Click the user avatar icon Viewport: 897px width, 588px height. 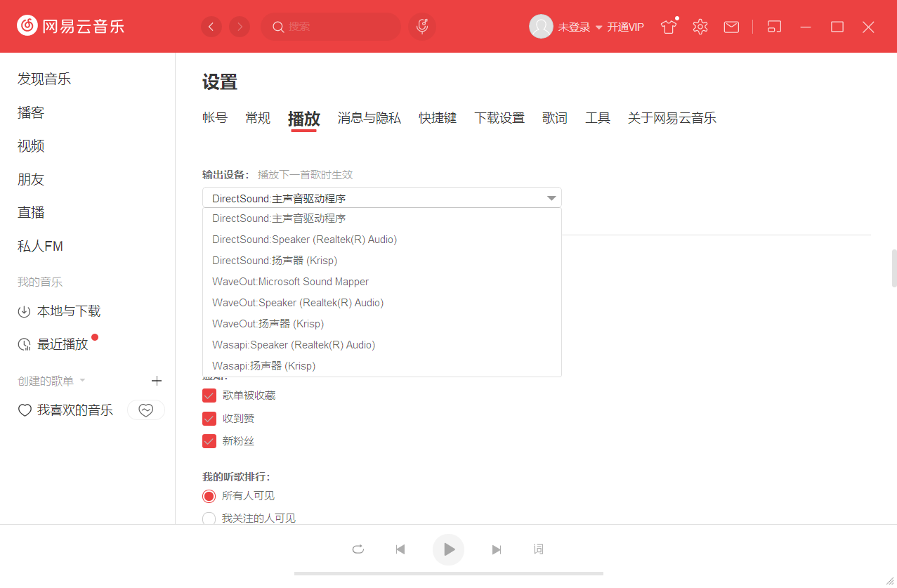[x=541, y=27]
